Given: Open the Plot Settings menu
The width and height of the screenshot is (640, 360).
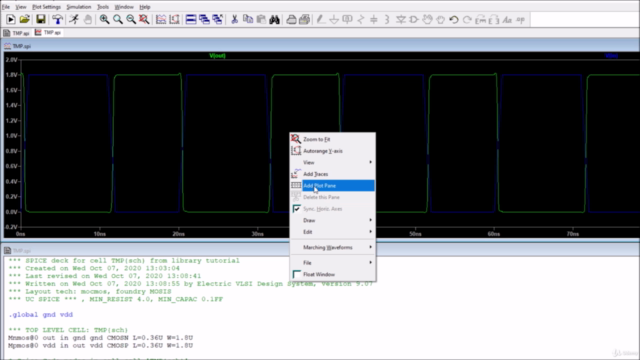Looking at the screenshot, I should [46, 7].
